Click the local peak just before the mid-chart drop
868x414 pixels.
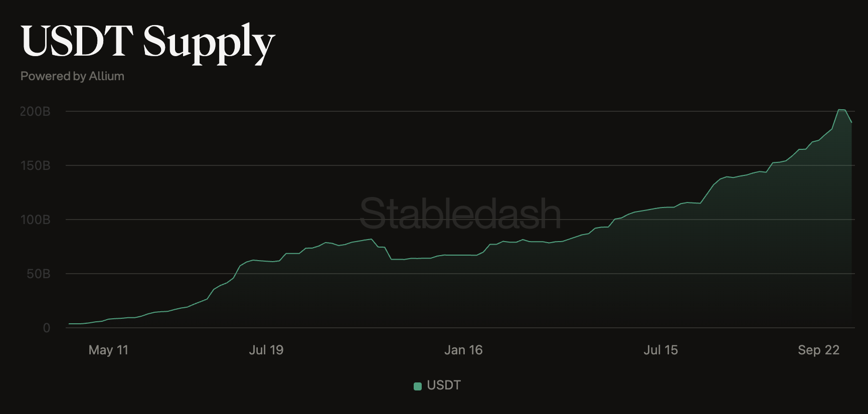coord(371,239)
